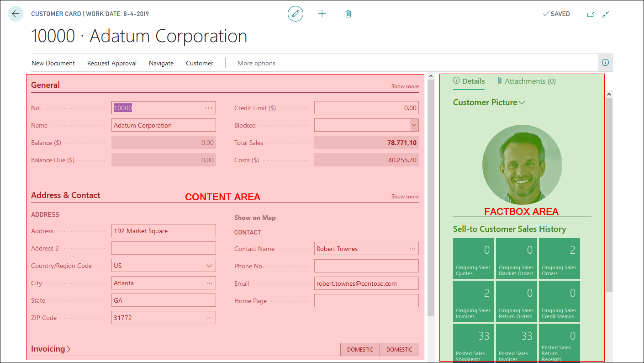Click the Name input field

pos(164,125)
